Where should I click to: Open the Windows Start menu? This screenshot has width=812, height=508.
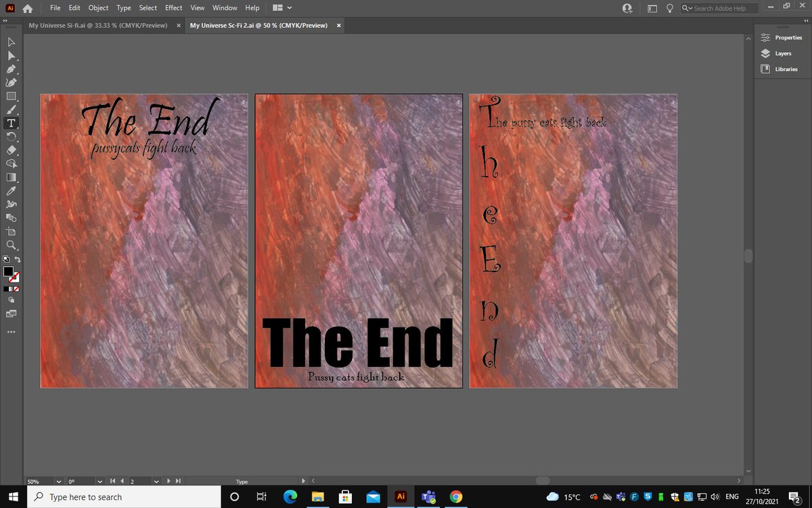pyautogui.click(x=12, y=496)
